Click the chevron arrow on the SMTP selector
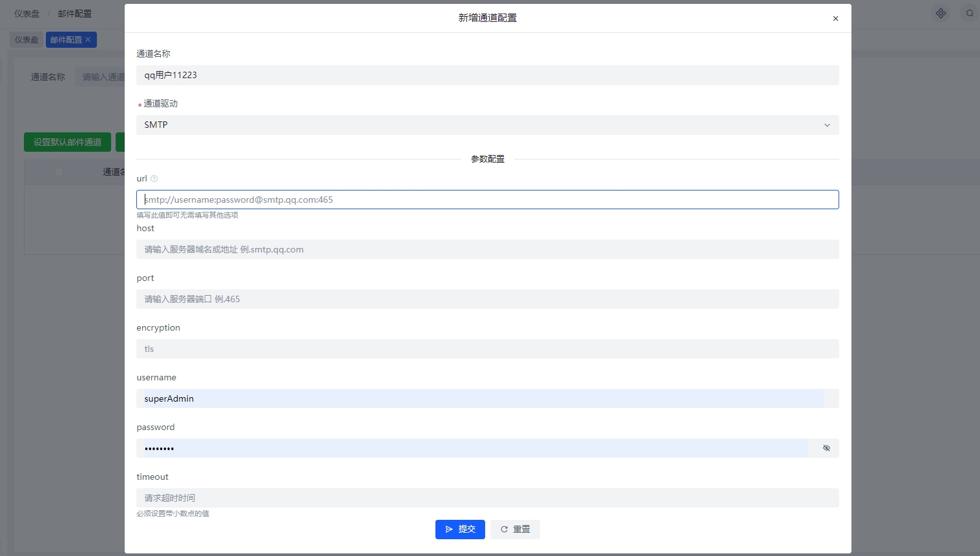Image resolution: width=980 pixels, height=556 pixels. [827, 125]
